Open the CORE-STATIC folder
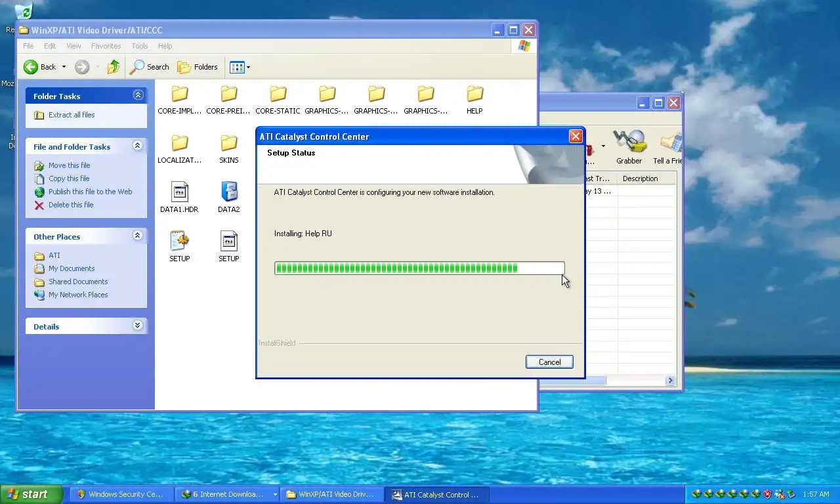This screenshot has height=504, width=840. [x=278, y=100]
